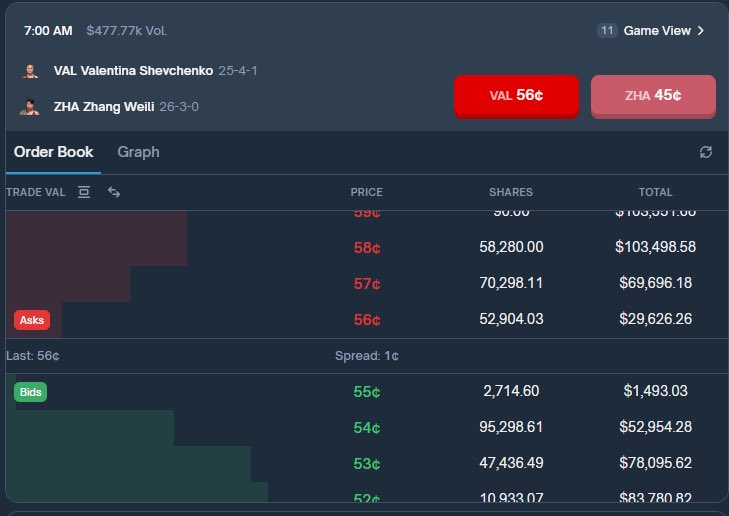Click the 11 markets count badge
Viewport: 729px width, 516px height.
(x=607, y=31)
